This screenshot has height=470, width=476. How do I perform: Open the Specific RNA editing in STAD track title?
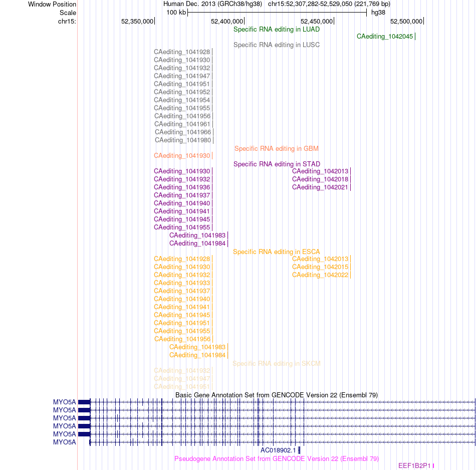277,164
